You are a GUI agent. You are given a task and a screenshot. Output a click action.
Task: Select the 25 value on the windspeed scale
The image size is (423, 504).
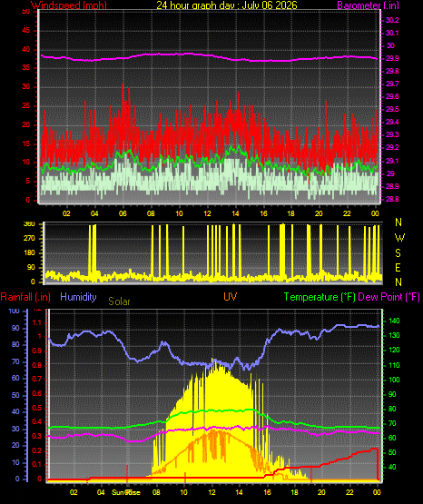[26, 105]
